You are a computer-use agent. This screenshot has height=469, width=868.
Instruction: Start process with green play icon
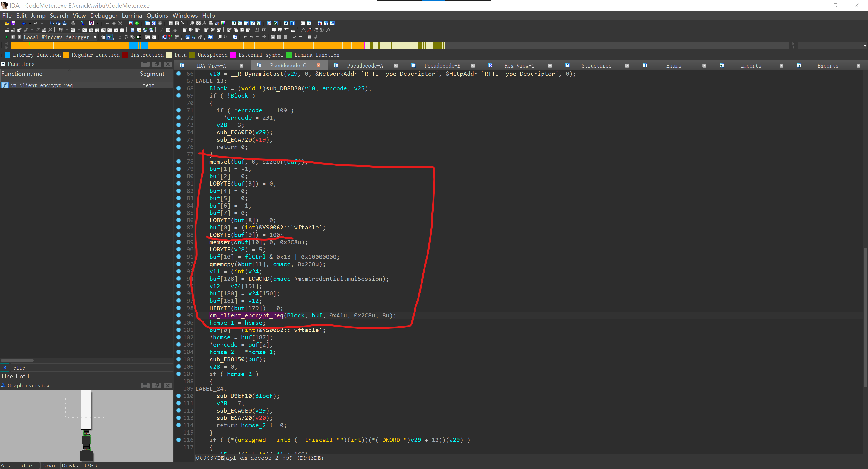(7, 37)
